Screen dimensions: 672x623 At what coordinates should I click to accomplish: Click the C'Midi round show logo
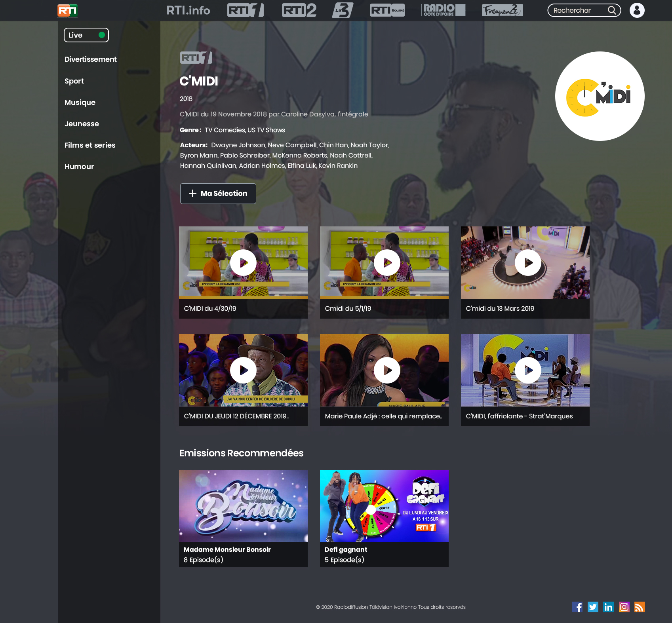click(x=600, y=96)
